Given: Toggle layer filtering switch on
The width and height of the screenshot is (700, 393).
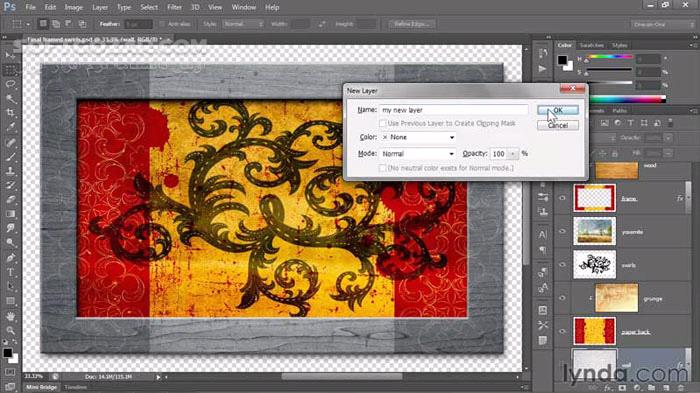Looking at the screenshot, I should 670,123.
